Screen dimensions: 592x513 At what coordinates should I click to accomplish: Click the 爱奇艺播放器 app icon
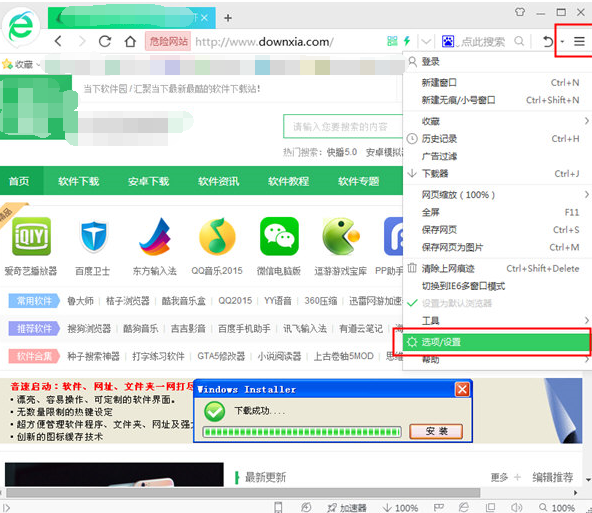(31, 236)
